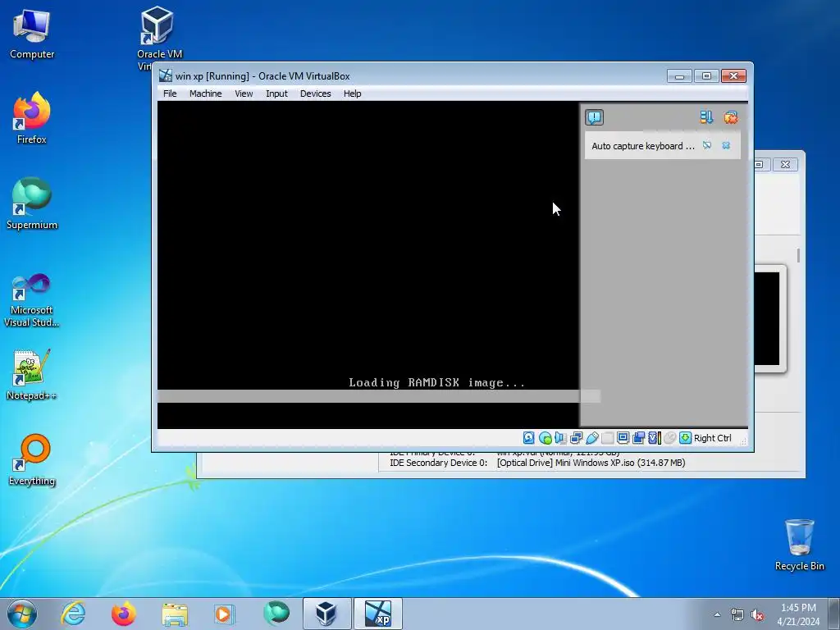Open the Devices menu

pos(315,94)
